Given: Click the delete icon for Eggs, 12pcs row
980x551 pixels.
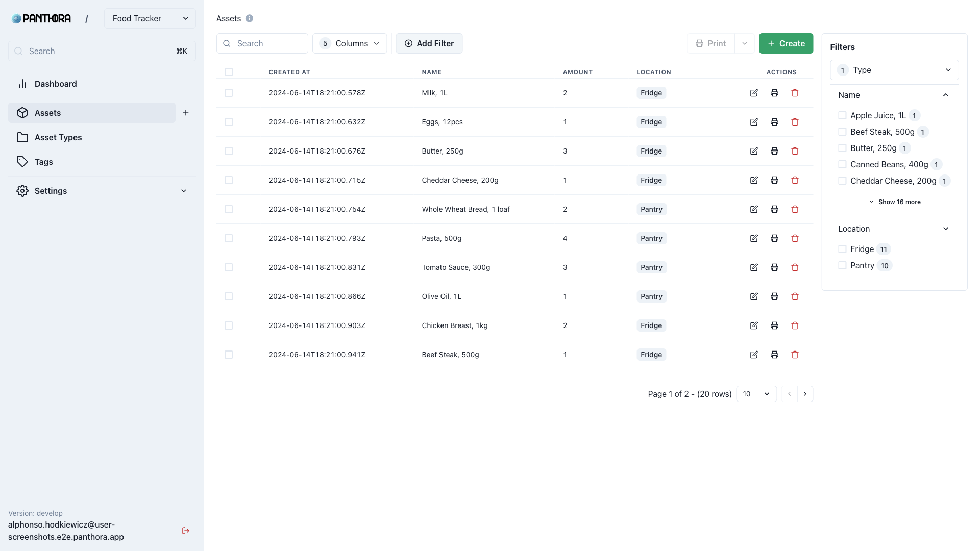Looking at the screenshot, I should (795, 122).
